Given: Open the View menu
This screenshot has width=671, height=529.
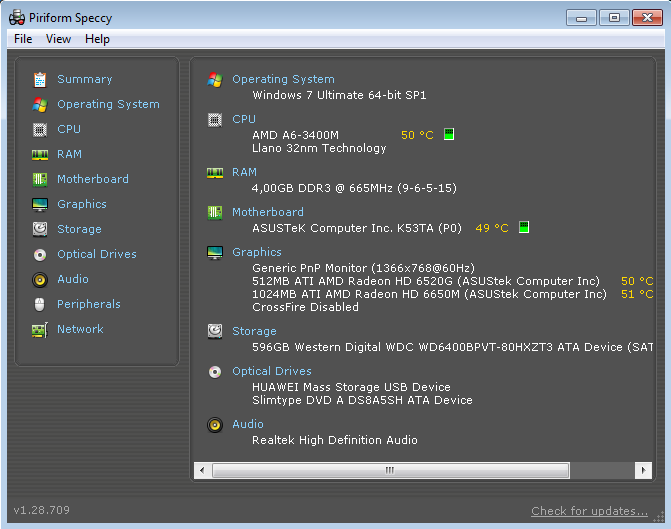Looking at the screenshot, I should (59, 39).
